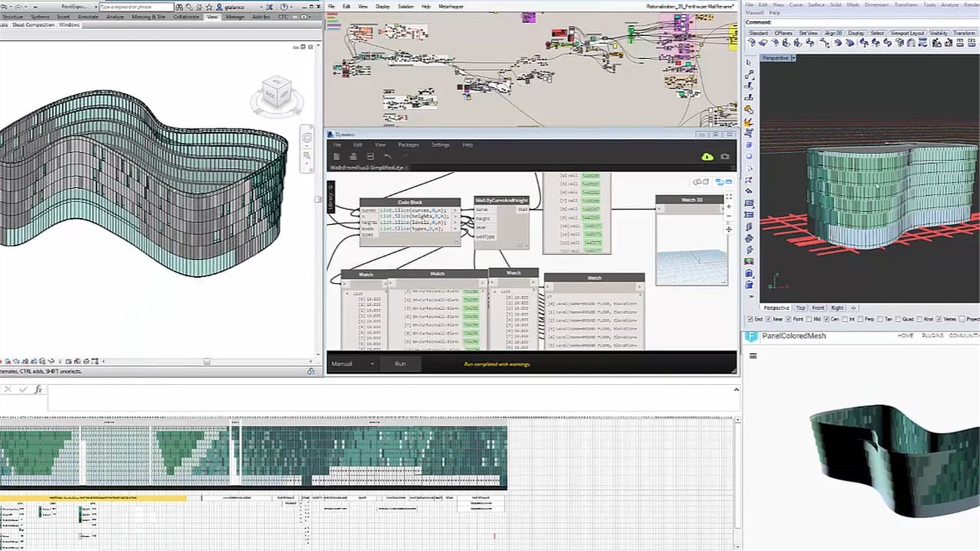Create a new file with Dynamo's new document icon
The image size is (980, 551).
[x=336, y=157]
